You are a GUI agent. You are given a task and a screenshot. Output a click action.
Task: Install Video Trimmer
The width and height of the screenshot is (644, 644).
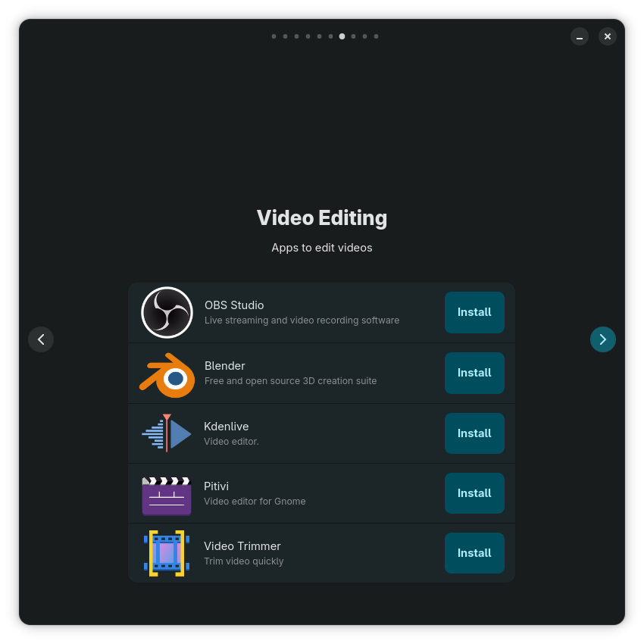(474, 553)
